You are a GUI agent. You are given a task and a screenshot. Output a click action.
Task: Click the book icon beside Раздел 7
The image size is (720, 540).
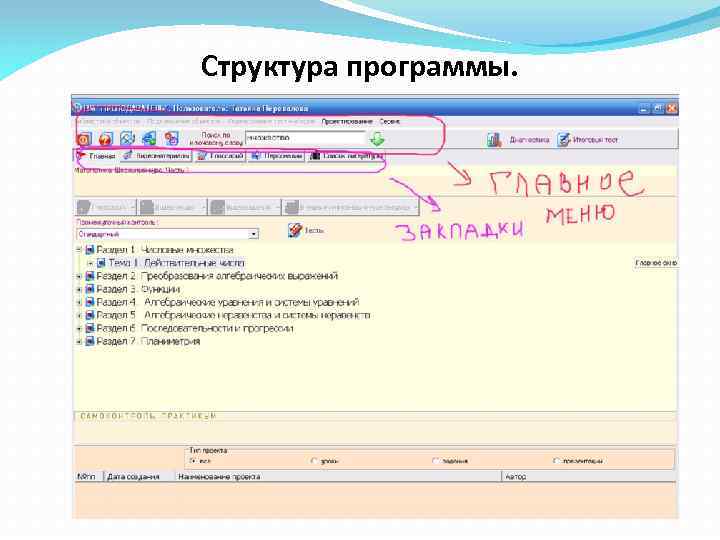coord(90,342)
